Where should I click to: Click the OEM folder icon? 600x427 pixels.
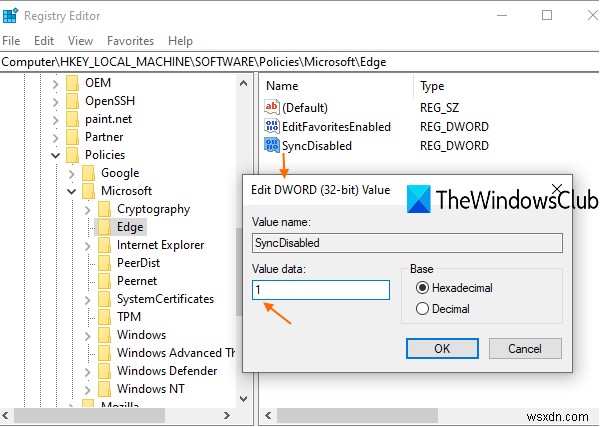(72, 83)
